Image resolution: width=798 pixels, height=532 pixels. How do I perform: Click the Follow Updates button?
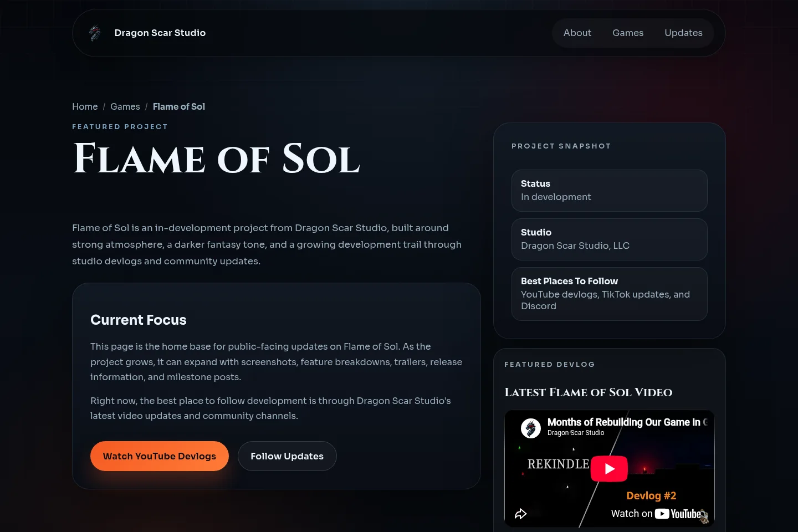click(287, 456)
